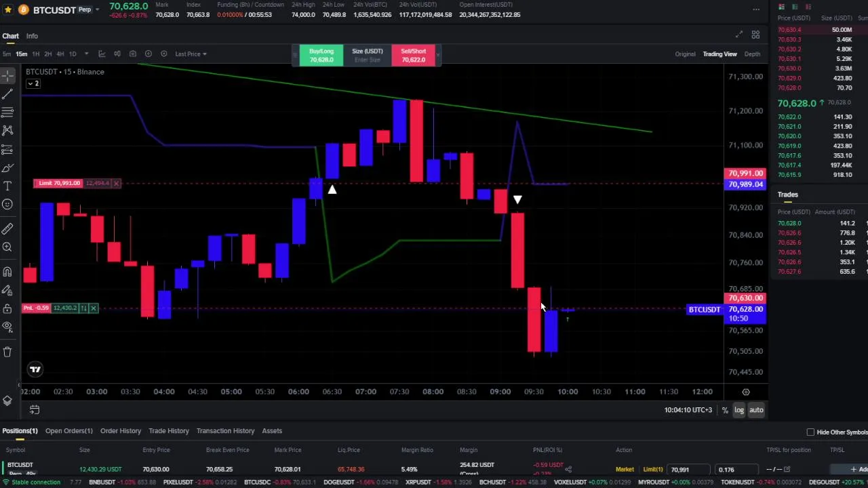Open the Assets tab
This screenshot has height=488, width=868.
point(272,431)
